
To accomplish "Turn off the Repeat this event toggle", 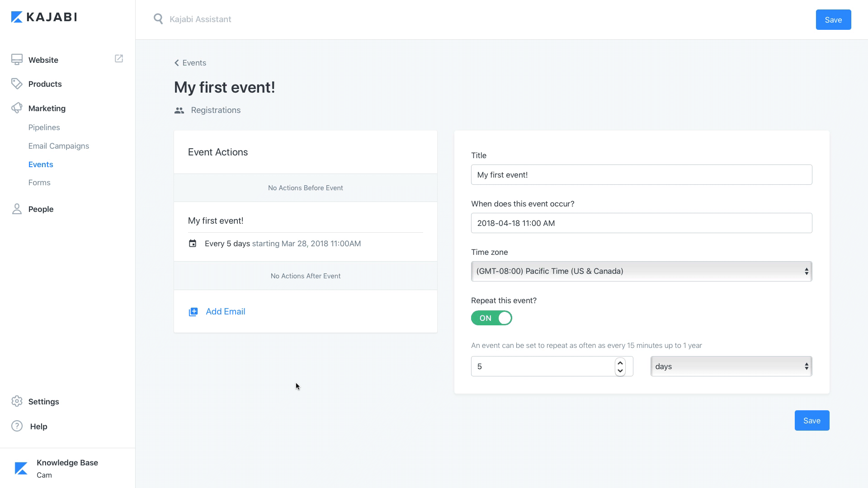I will [x=491, y=318].
